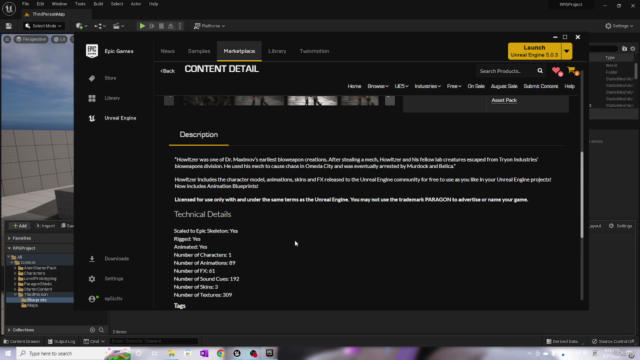Open viewport options hamburger menu
Viewport: 640px width, 360px height.
(x=7, y=39)
